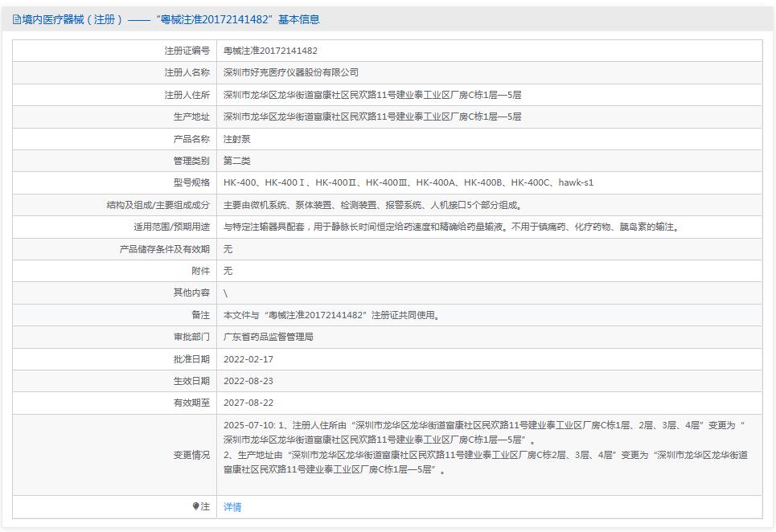This screenshot has height=532, width=776.
Task: Click the 无 value in 附件 row
Action: [228, 271]
